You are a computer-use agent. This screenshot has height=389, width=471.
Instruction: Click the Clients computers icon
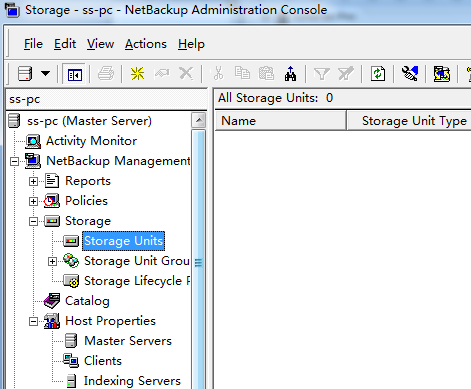[71, 361]
